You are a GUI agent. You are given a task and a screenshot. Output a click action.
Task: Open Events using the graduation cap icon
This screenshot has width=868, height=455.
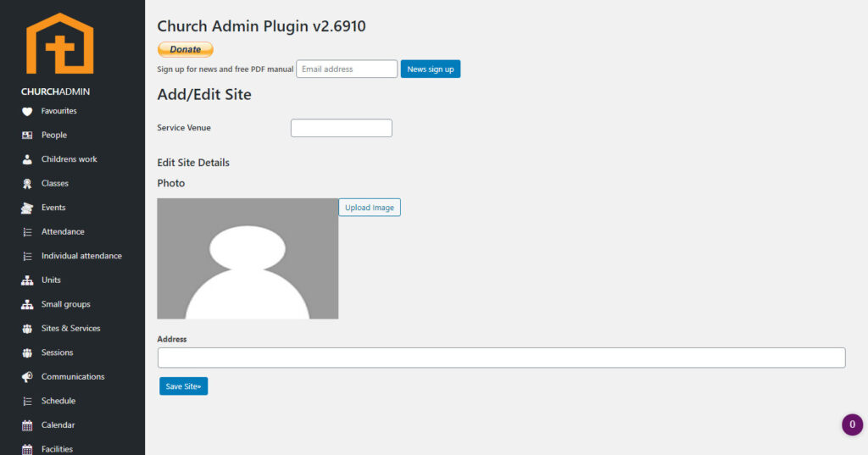[x=27, y=208]
